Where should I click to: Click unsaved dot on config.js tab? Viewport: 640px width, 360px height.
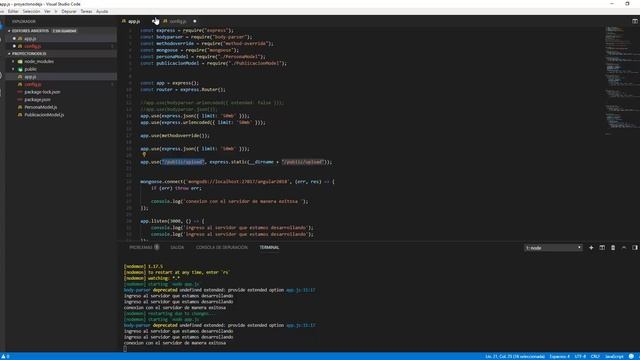pyautogui.click(x=195, y=21)
